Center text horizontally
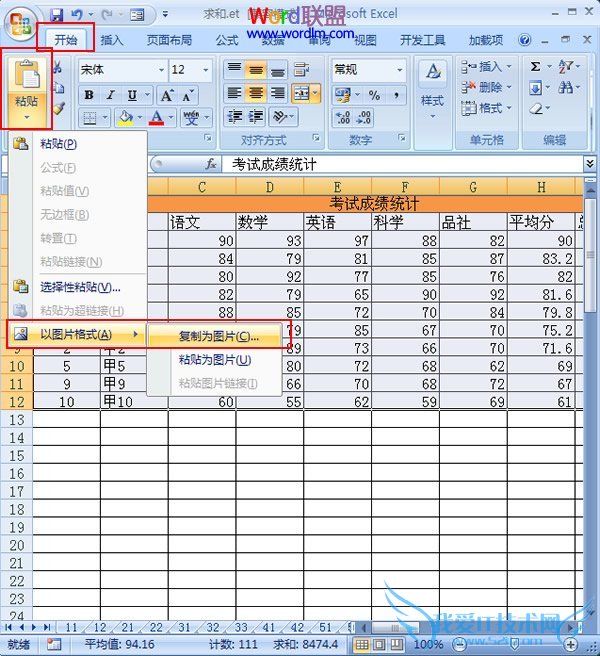Image resolution: width=600 pixels, height=656 pixels. 256,93
